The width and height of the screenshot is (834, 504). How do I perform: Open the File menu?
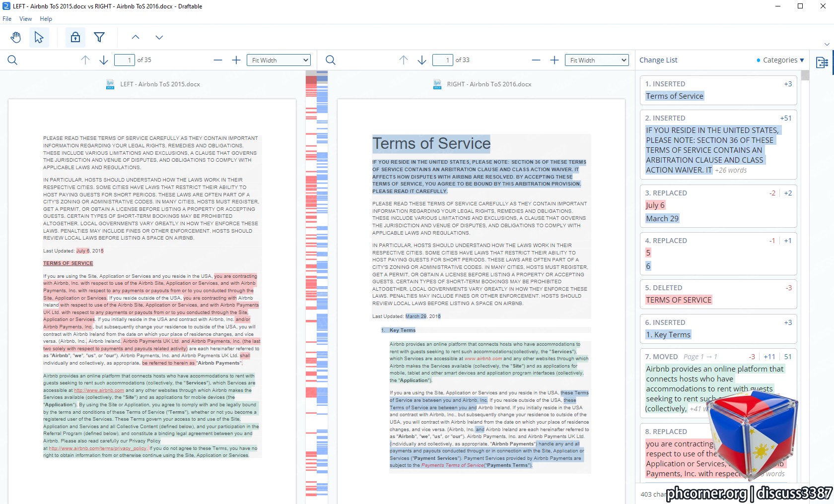[7, 19]
